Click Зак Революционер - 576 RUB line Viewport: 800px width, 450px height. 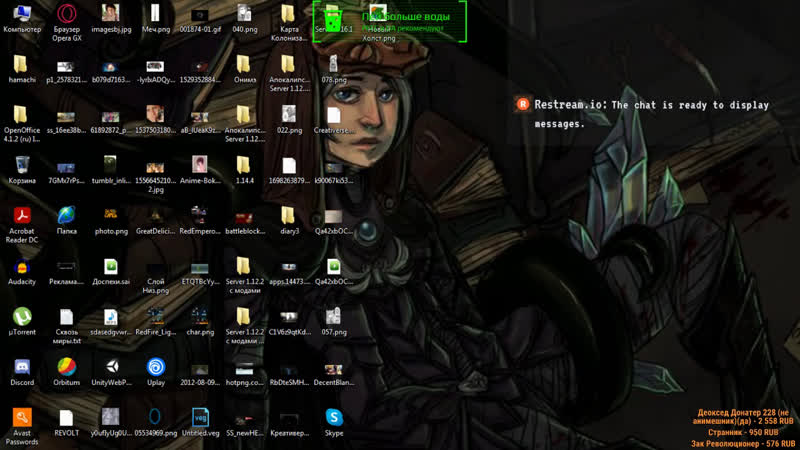[743, 444]
